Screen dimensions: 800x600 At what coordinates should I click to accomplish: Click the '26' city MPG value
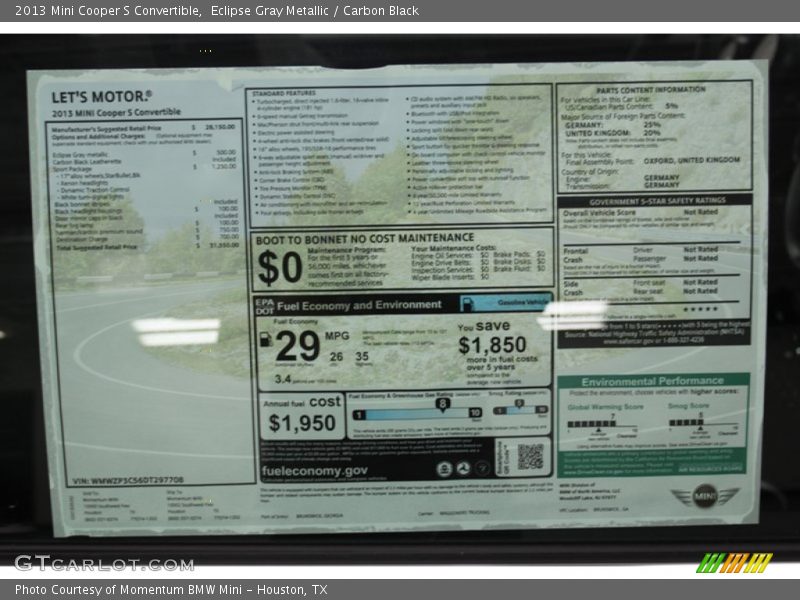[x=336, y=357]
